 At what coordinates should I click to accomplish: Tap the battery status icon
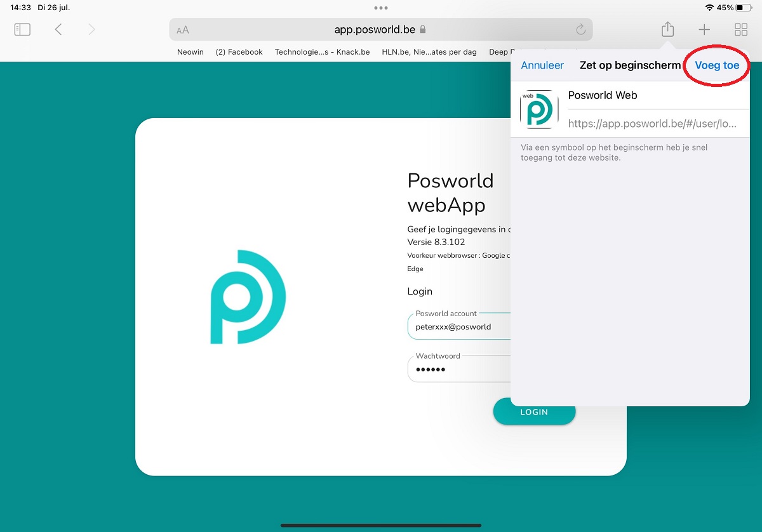(744, 8)
